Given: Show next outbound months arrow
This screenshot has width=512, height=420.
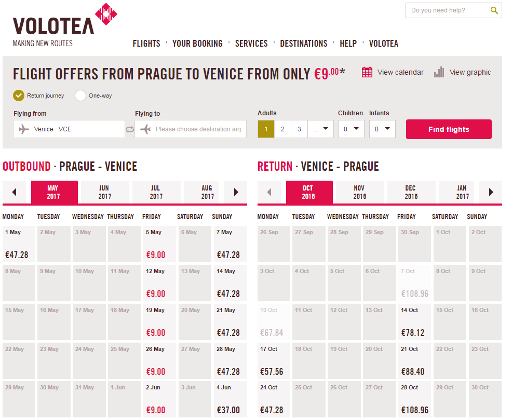Looking at the screenshot, I should pyautogui.click(x=236, y=192).
